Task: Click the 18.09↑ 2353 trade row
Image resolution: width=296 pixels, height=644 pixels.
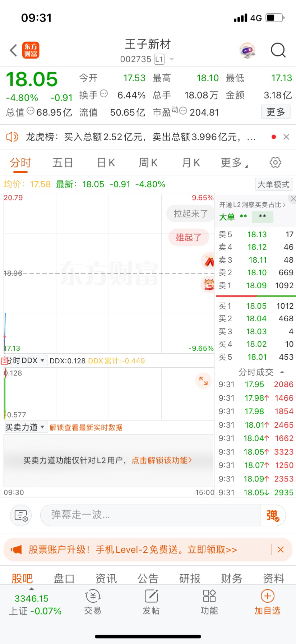Action: click(256, 479)
